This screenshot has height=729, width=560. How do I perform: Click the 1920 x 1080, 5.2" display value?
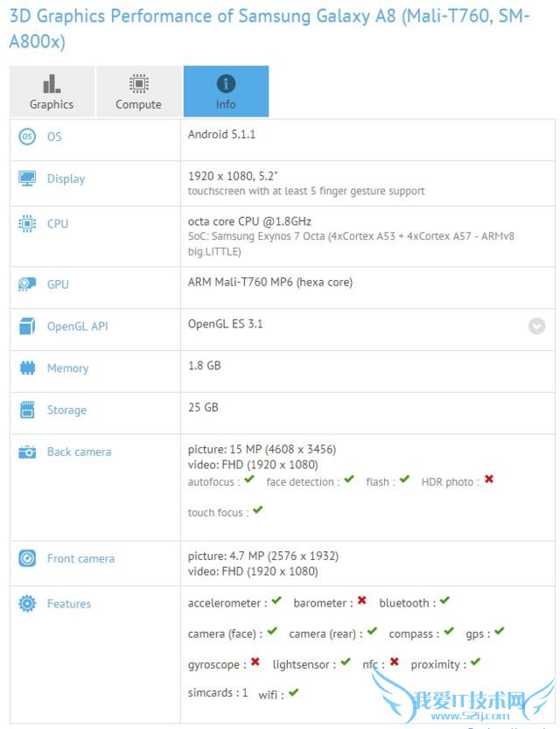coord(233,176)
